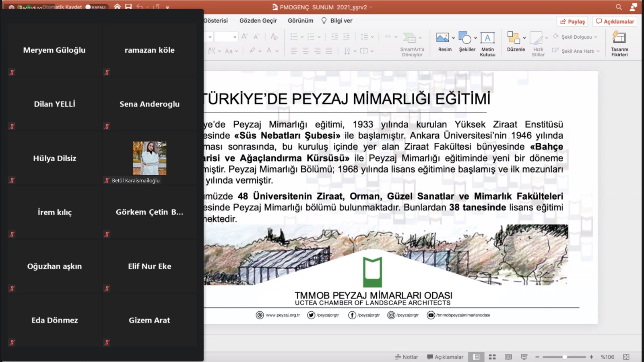Toggle reading view in status bar

point(508,357)
